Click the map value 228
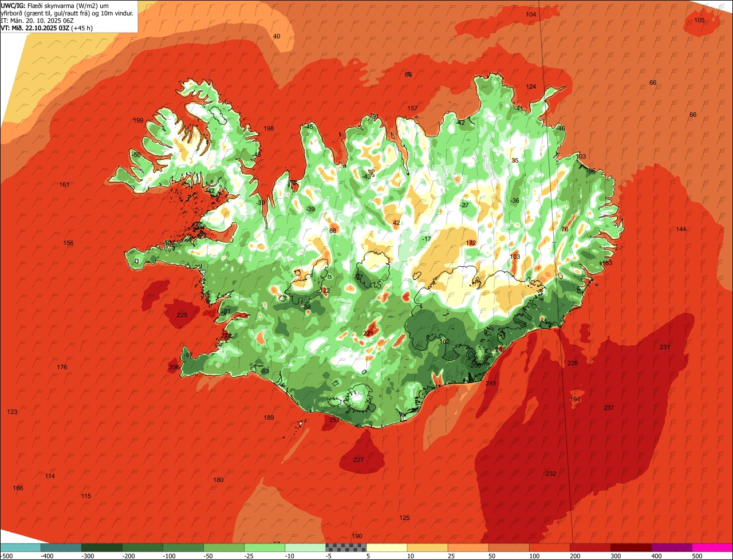This screenshot has width=733, height=560. click(x=573, y=363)
